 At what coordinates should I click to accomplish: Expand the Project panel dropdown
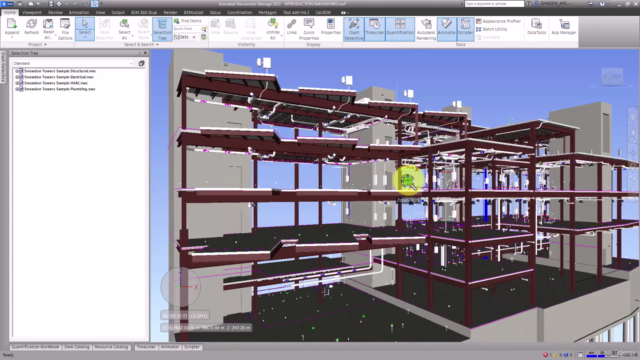pos(38,44)
